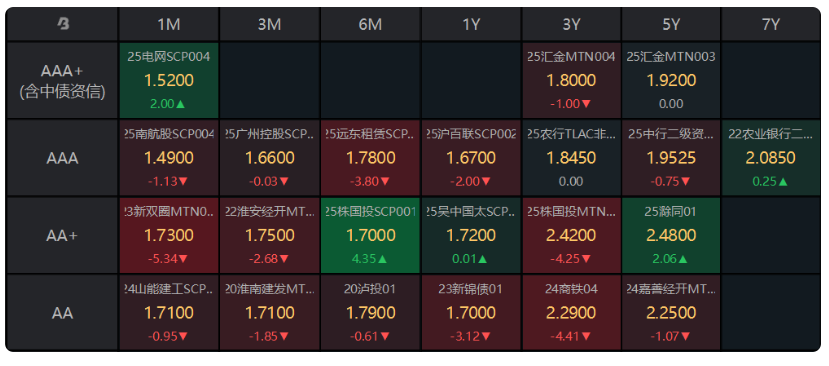This screenshot has height=366, width=829.
Task: Open the 25滁同01 bond at 2.4800
Action: 671,235
